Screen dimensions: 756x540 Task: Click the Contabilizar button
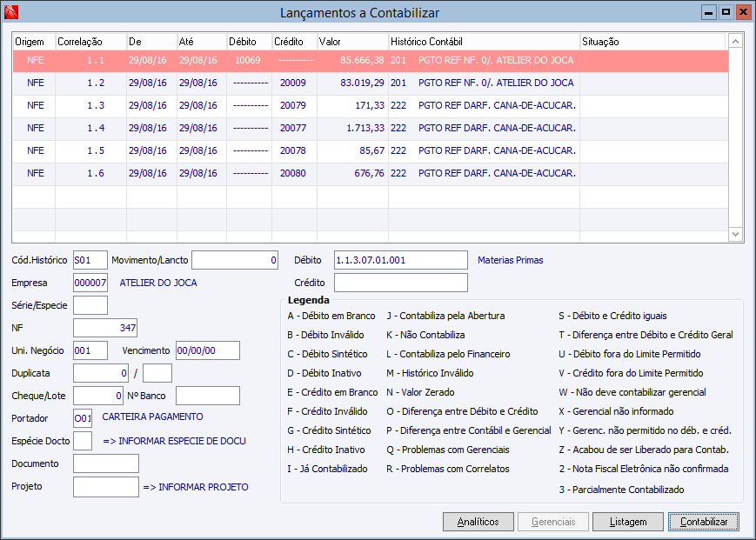pyautogui.click(x=703, y=522)
